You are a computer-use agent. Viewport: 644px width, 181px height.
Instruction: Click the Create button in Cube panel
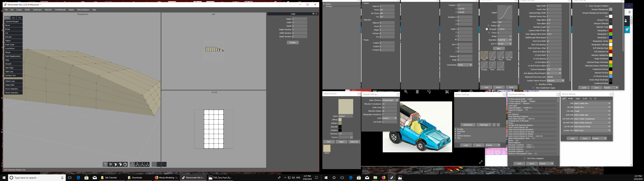tap(292, 43)
